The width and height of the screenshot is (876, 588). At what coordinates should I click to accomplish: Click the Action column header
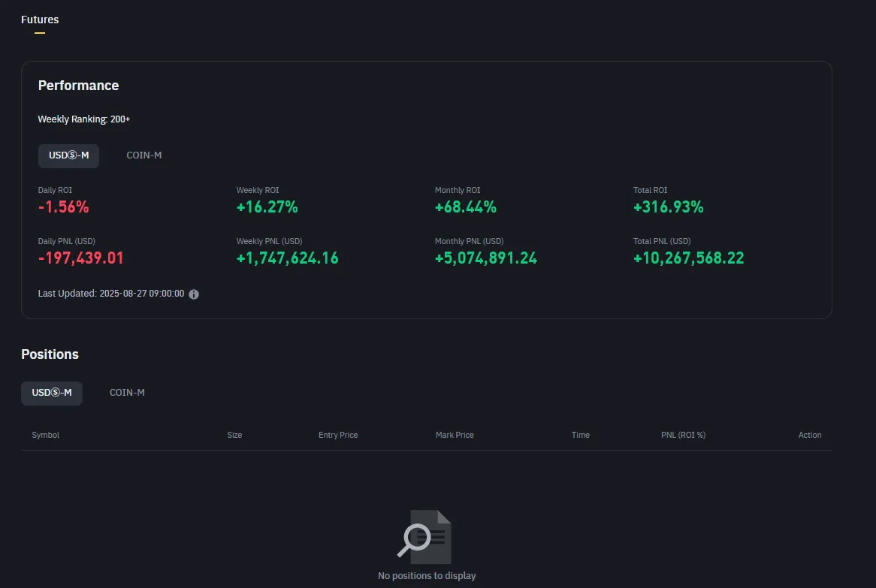pyautogui.click(x=809, y=435)
